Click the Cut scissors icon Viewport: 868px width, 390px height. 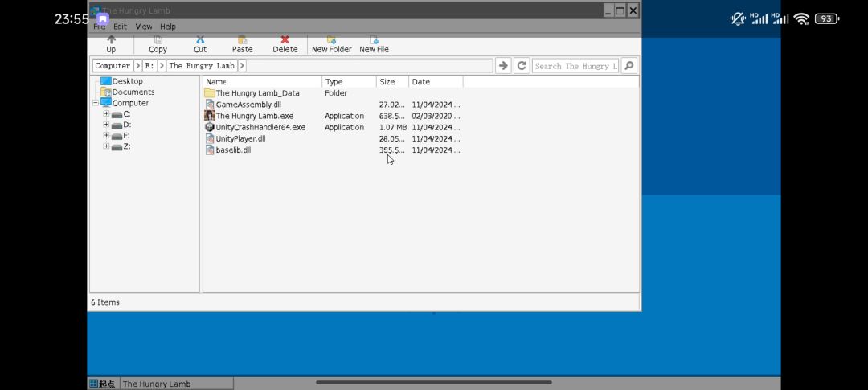(200, 40)
